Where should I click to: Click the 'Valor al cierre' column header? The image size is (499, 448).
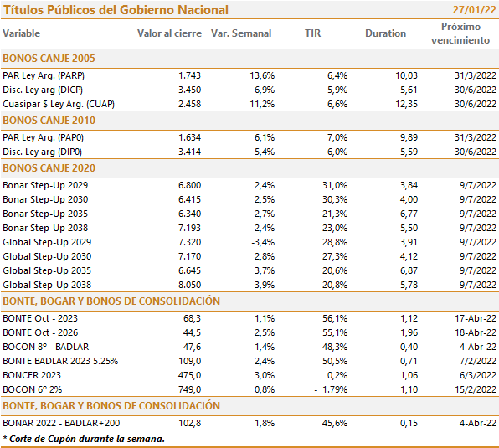click(169, 33)
